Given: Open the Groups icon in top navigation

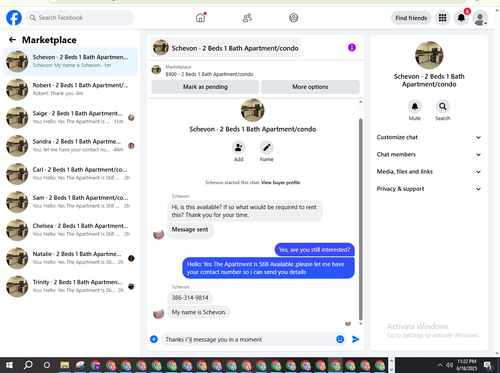Looking at the screenshot, I should [293, 18].
